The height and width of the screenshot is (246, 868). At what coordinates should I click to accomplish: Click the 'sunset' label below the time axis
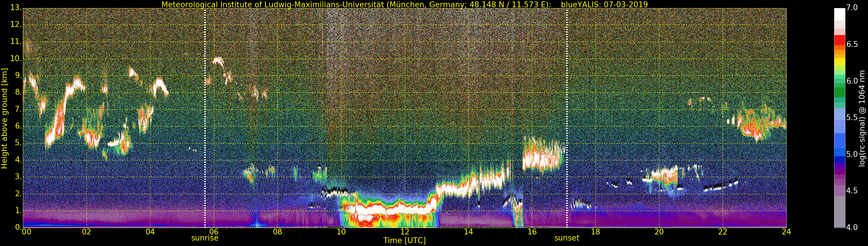pyautogui.click(x=567, y=238)
